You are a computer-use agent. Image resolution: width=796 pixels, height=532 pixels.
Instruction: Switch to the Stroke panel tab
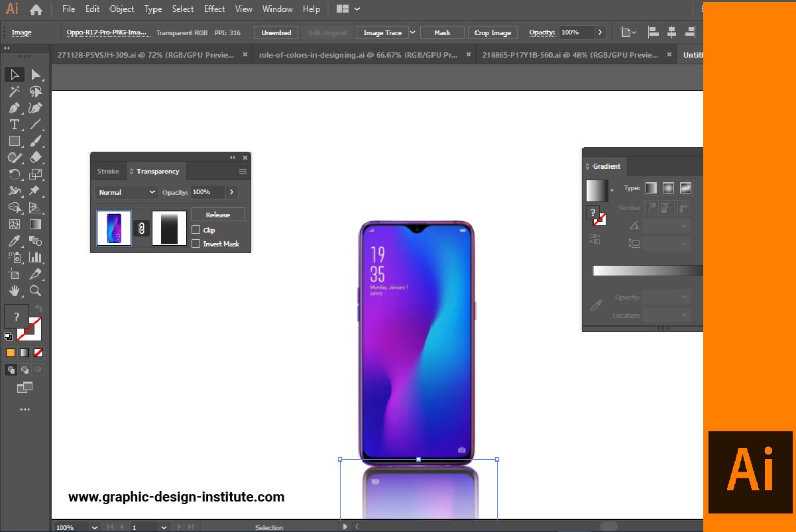pyautogui.click(x=108, y=172)
